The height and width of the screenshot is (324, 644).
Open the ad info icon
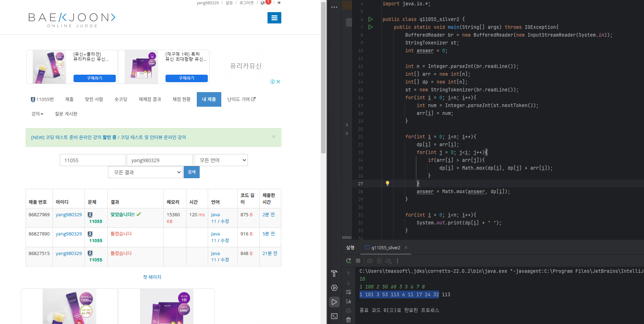(272, 81)
